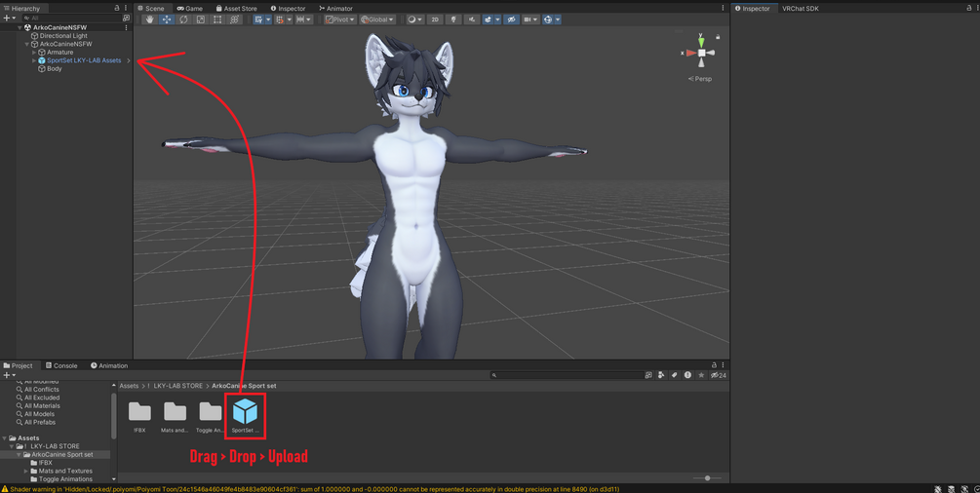Toggle scene effects icon

(x=489, y=19)
